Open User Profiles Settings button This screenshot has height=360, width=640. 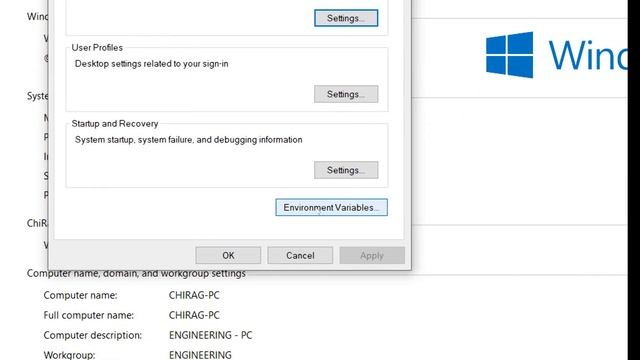[x=346, y=94]
